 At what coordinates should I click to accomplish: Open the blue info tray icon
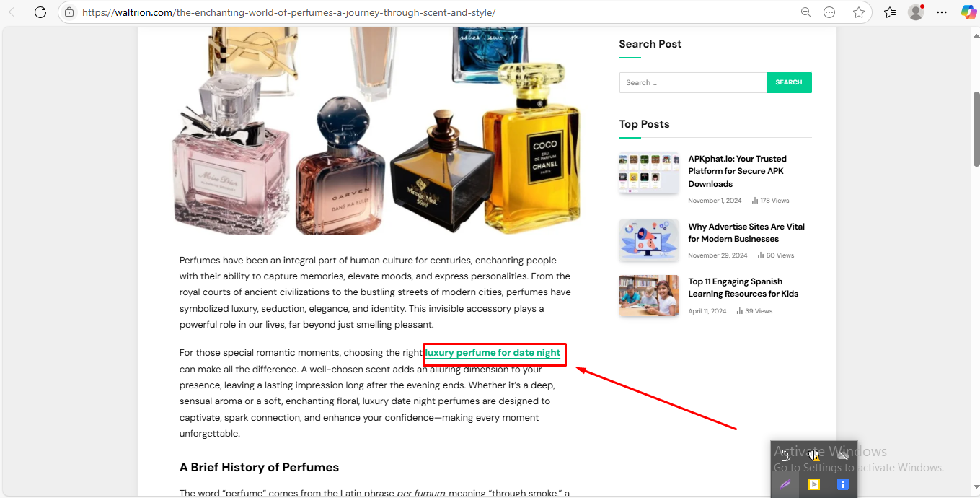click(842, 484)
